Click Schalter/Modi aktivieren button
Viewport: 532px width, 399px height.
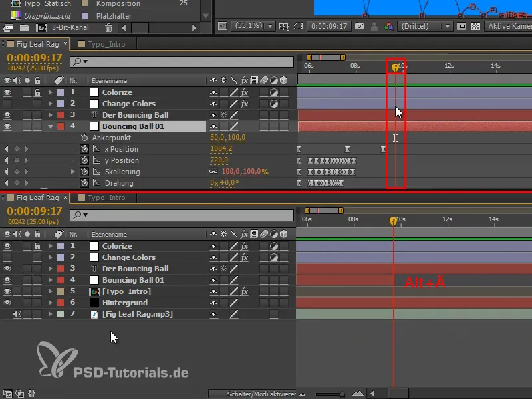click(x=252, y=394)
